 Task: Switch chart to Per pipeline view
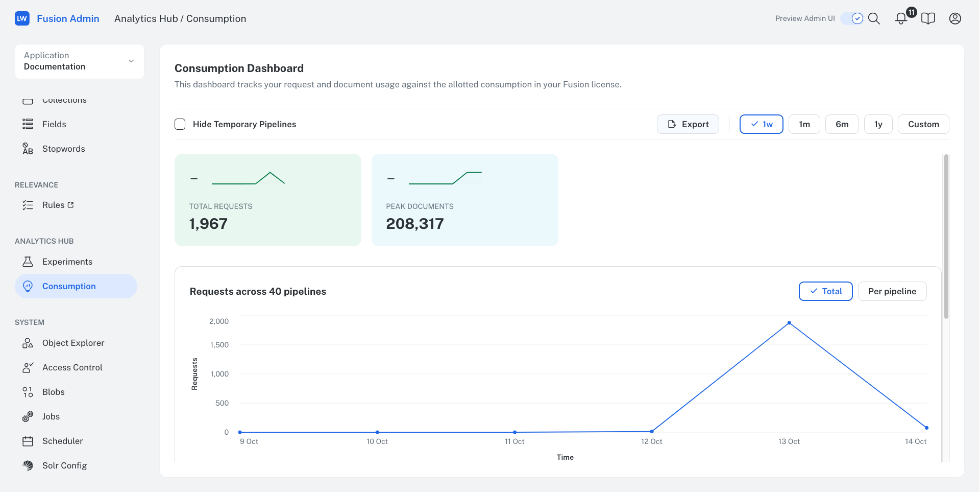[892, 291]
